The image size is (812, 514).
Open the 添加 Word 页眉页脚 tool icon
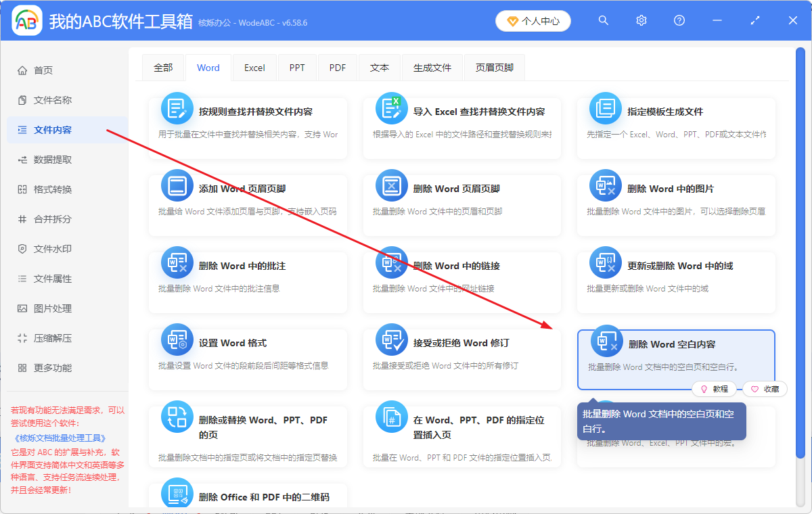(177, 185)
